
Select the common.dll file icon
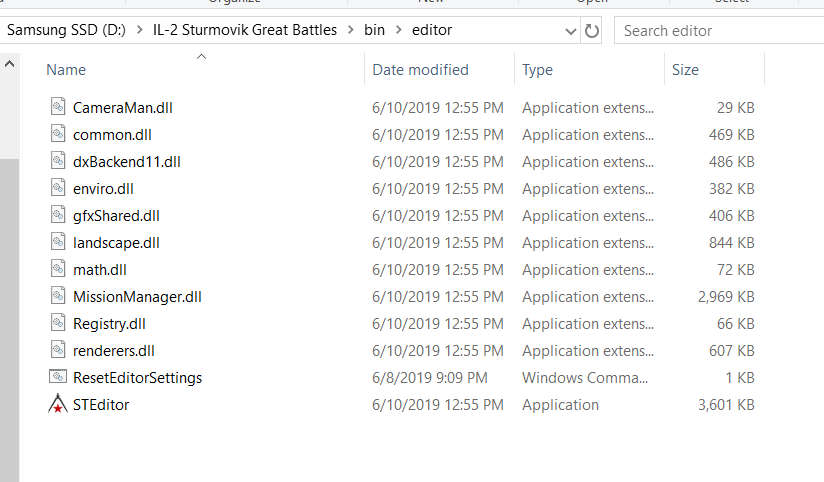(x=58, y=134)
